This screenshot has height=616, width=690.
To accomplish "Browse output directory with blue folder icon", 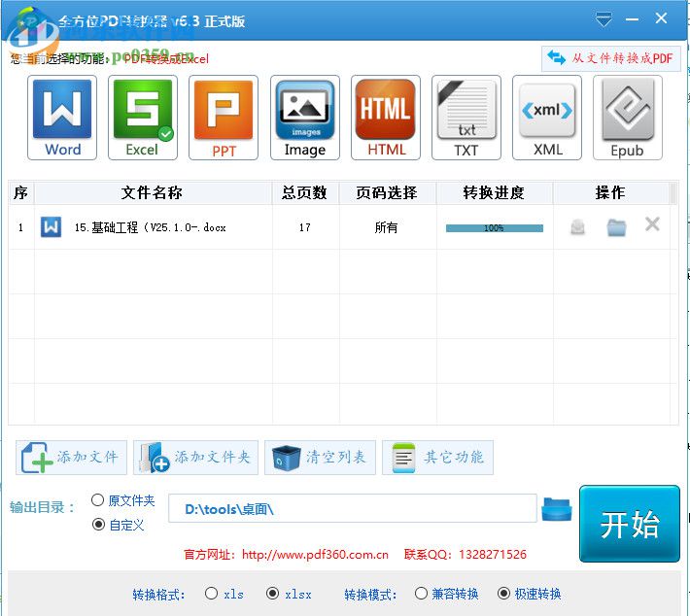I will tap(557, 509).
